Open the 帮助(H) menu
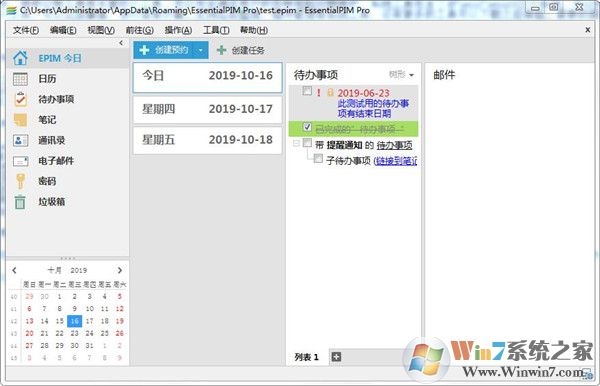This screenshot has width=600, height=386. [254, 30]
